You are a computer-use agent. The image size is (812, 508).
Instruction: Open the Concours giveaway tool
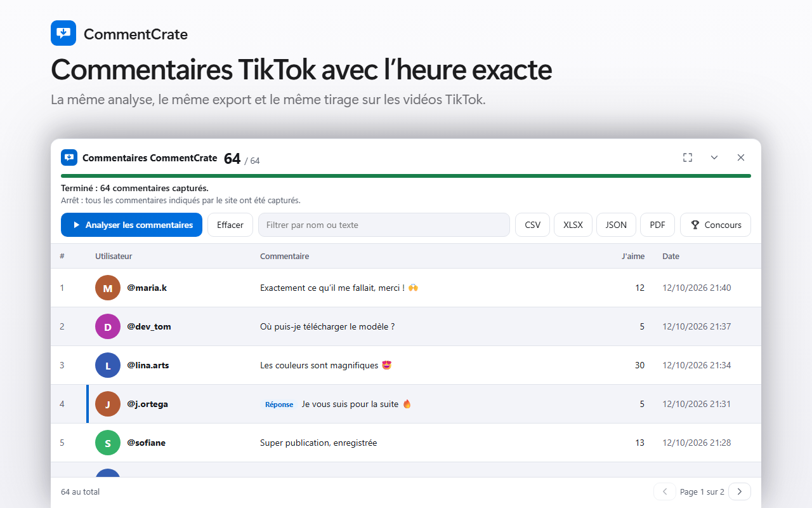click(x=716, y=225)
